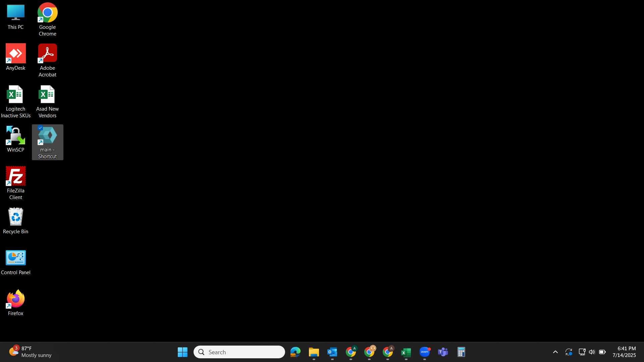Open the Windows Start menu

pos(182,352)
